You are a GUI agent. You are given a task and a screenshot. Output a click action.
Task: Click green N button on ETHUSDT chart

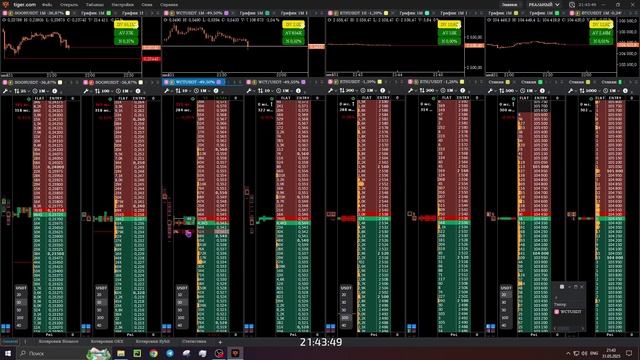(449, 41)
